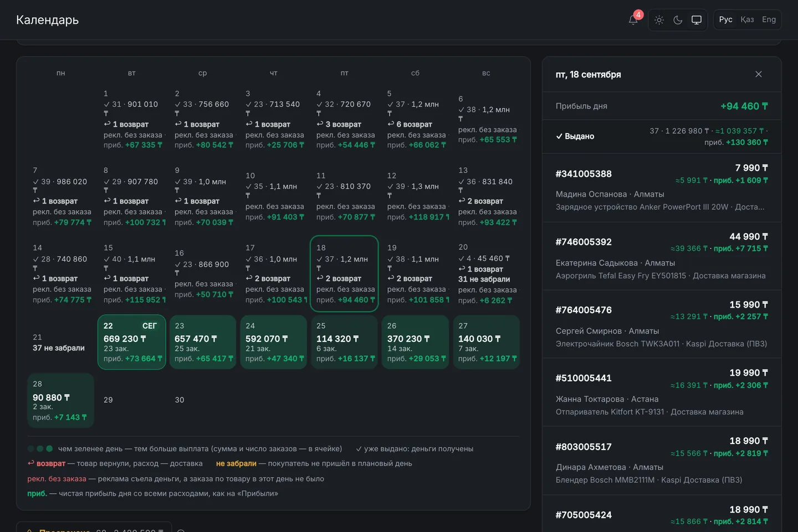Image resolution: width=798 pixels, height=532 pixels.
Task: Switch to light theme sun icon
Action: [659, 20]
